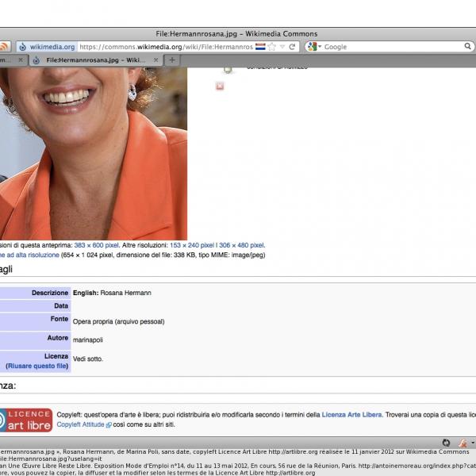Screen dimensions: 476x476
Task: Close the File:Hermannrosana.jpg tab
Action: coord(155,60)
